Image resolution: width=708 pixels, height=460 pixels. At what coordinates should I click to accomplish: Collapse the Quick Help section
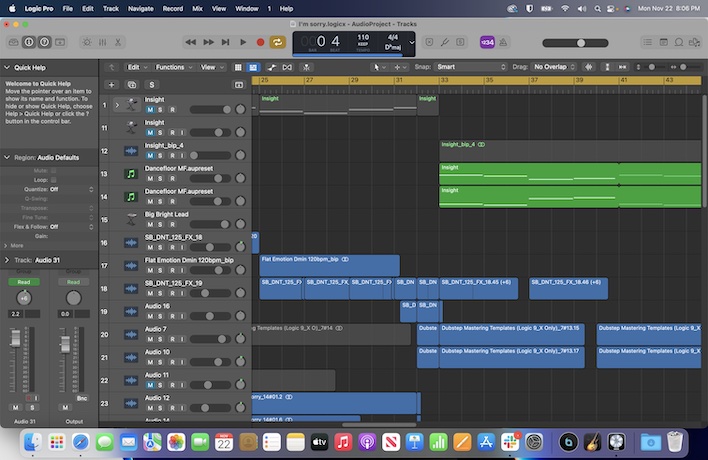pos(7,68)
